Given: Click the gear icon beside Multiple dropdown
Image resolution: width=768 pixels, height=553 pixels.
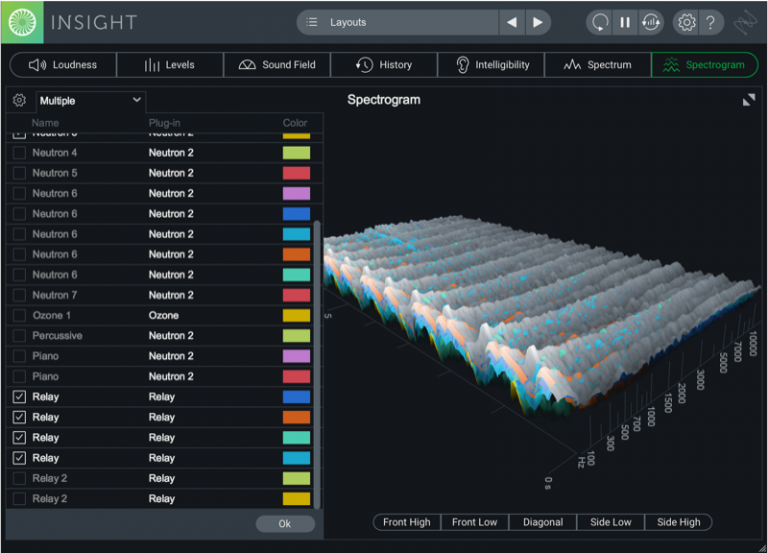Looking at the screenshot, I should click(19, 100).
